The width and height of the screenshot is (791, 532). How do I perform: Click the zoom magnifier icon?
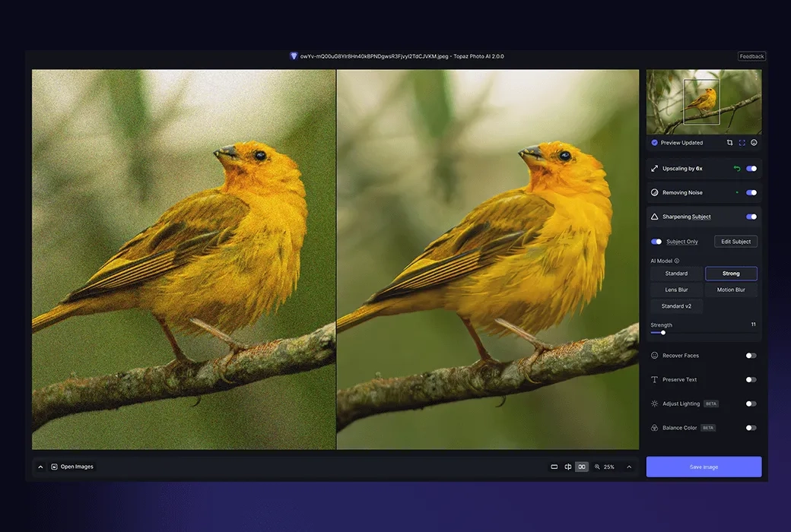click(x=597, y=467)
